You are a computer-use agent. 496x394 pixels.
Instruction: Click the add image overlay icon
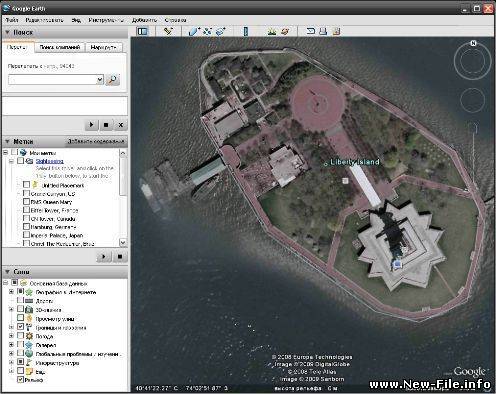tap(221, 31)
